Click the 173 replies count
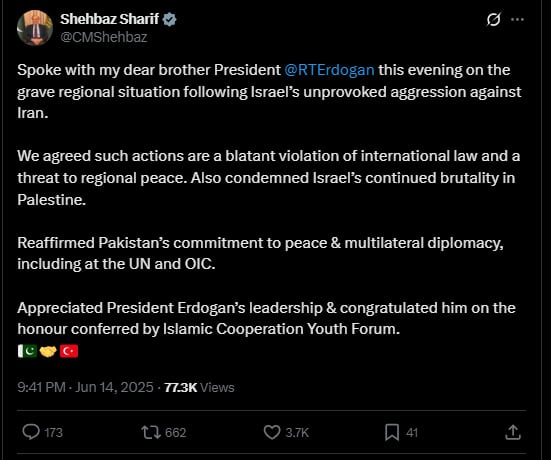551x460 pixels. (x=53, y=432)
